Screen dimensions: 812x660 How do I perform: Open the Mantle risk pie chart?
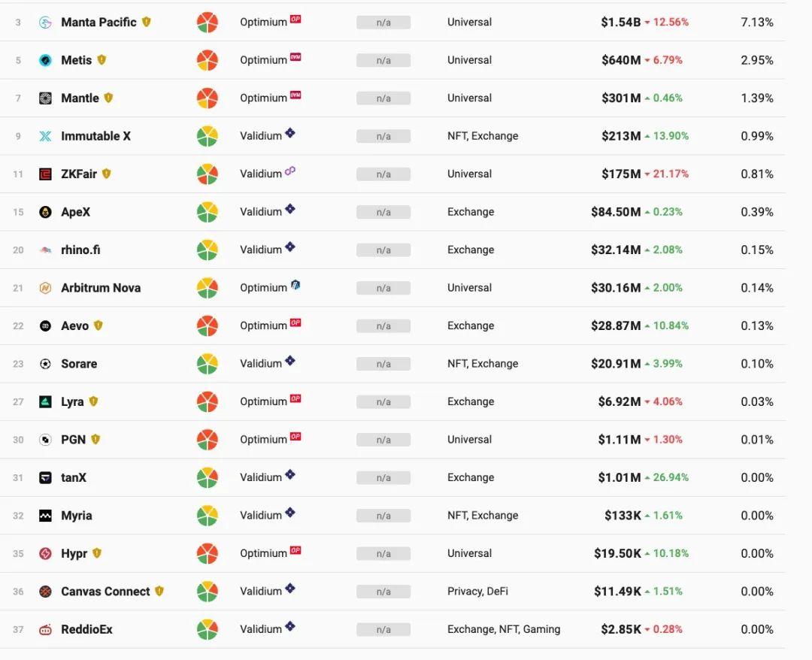[207, 98]
